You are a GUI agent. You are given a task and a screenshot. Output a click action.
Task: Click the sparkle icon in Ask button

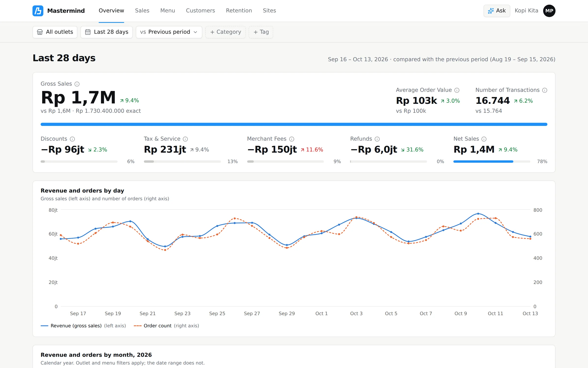491,11
